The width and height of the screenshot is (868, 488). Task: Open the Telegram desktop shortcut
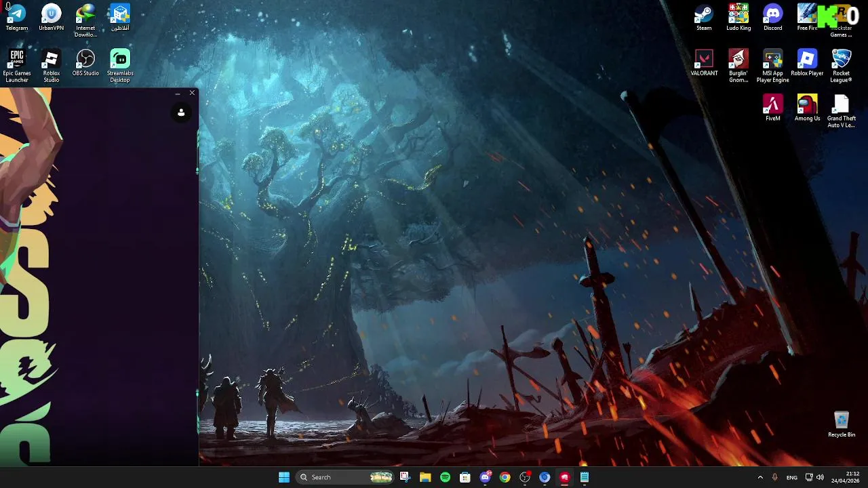point(17,18)
